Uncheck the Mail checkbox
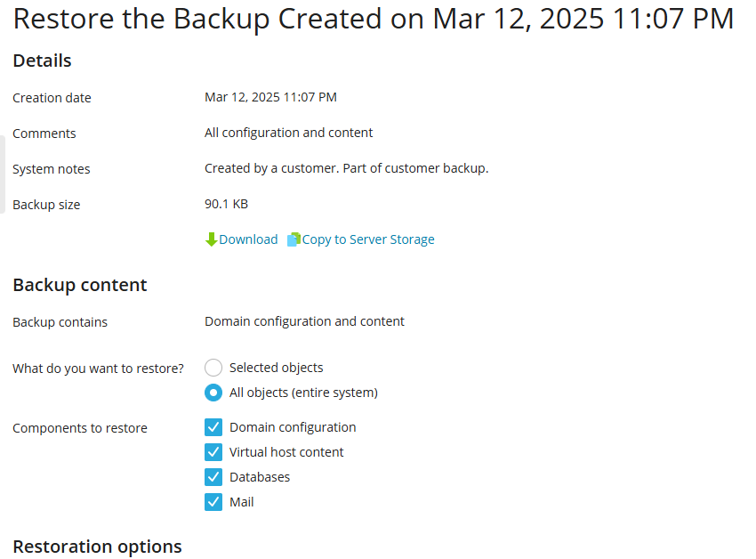This screenshot has height=559, width=756. [213, 502]
